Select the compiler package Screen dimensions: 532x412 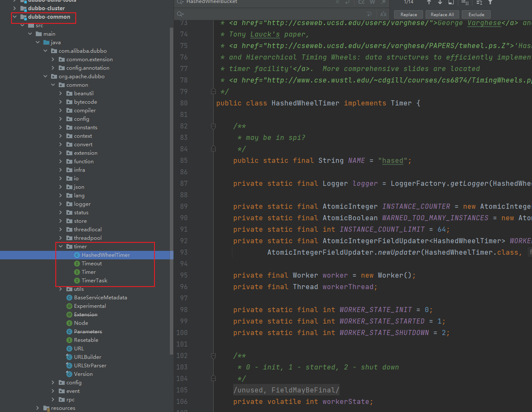[x=85, y=111]
